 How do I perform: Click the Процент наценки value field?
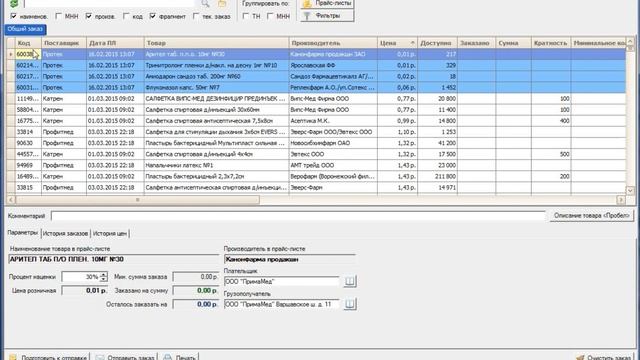[80, 277]
